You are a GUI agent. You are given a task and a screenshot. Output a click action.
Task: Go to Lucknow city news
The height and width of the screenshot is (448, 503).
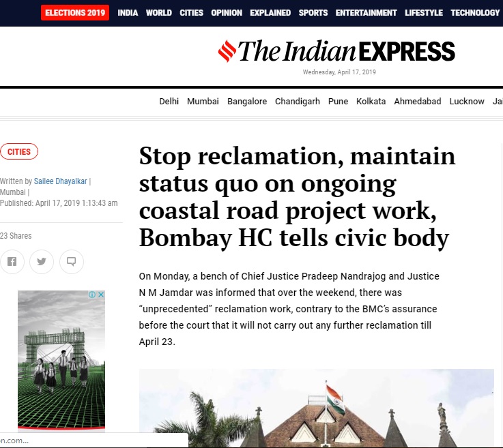(x=467, y=102)
